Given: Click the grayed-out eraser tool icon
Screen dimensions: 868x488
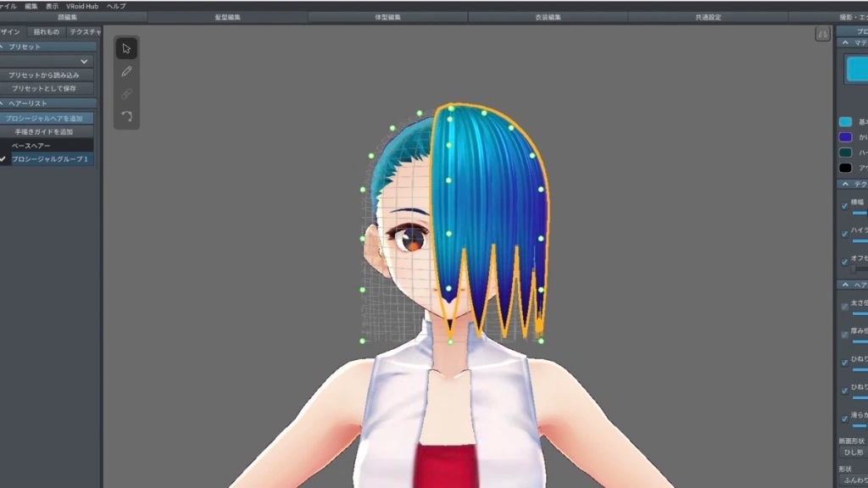Looking at the screenshot, I should [126, 94].
